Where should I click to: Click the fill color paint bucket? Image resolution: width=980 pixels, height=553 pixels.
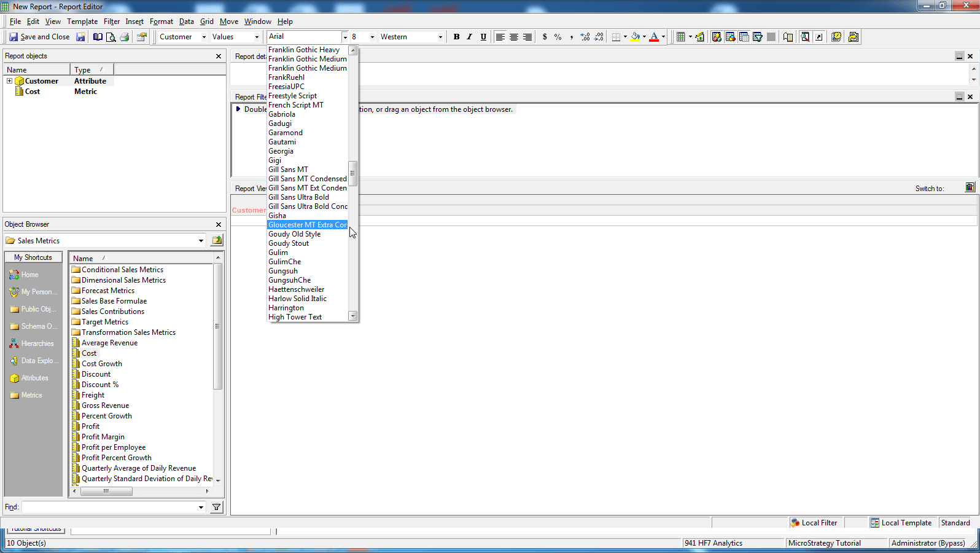(x=635, y=37)
